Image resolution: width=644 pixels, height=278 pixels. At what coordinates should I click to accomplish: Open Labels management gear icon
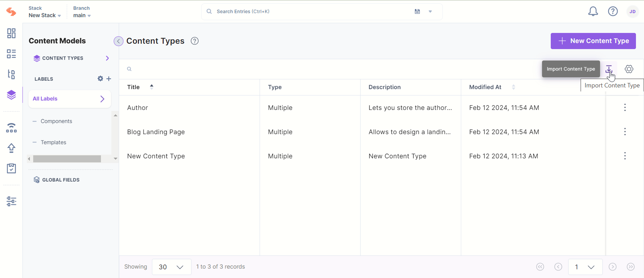[x=100, y=79]
